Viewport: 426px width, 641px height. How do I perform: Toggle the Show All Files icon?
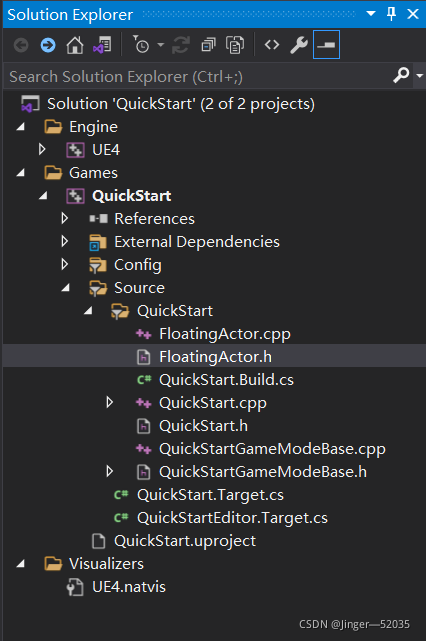pos(235,45)
